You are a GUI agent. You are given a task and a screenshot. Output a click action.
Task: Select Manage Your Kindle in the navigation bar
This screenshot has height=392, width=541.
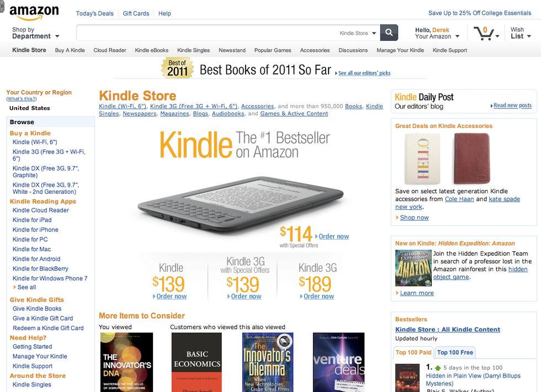click(400, 50)
